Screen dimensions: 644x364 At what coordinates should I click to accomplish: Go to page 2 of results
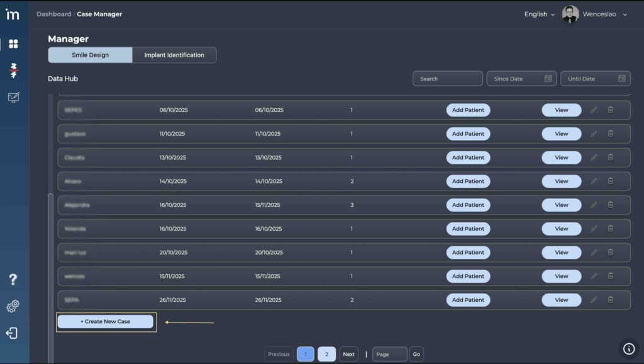click(x=326, y=354)
